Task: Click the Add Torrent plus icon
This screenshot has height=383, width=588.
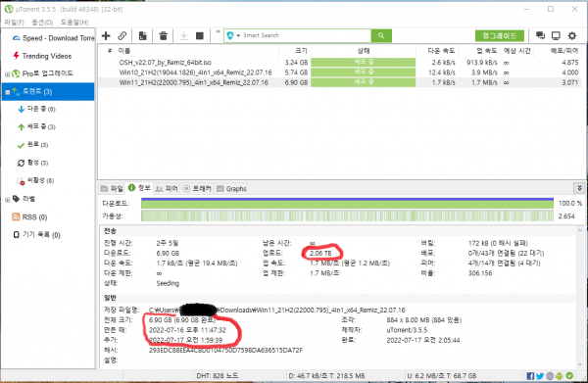Action: tap(106, 35)
